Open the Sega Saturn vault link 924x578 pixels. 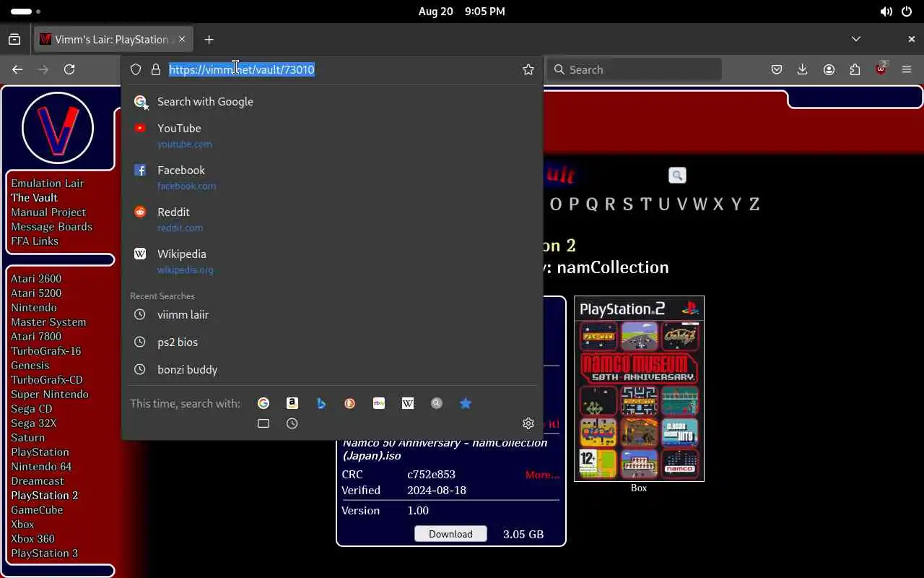tap(27, 438)
